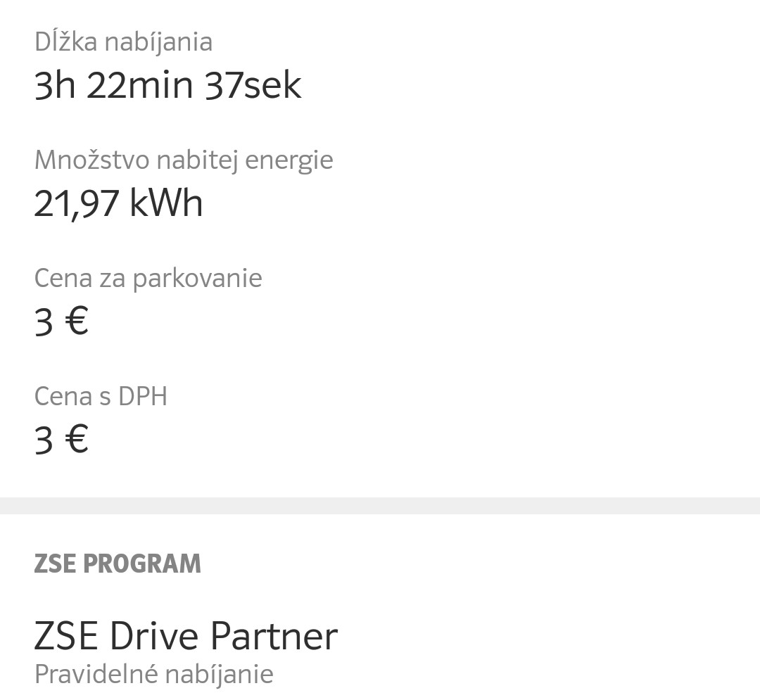Tap the euro sign under 'Cena s DPH'
This screenshot has width=760, height=700.
point(76,440)
